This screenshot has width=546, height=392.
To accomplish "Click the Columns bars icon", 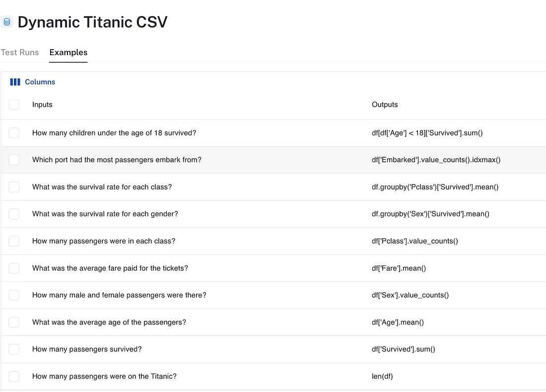I will coord(15,82).
